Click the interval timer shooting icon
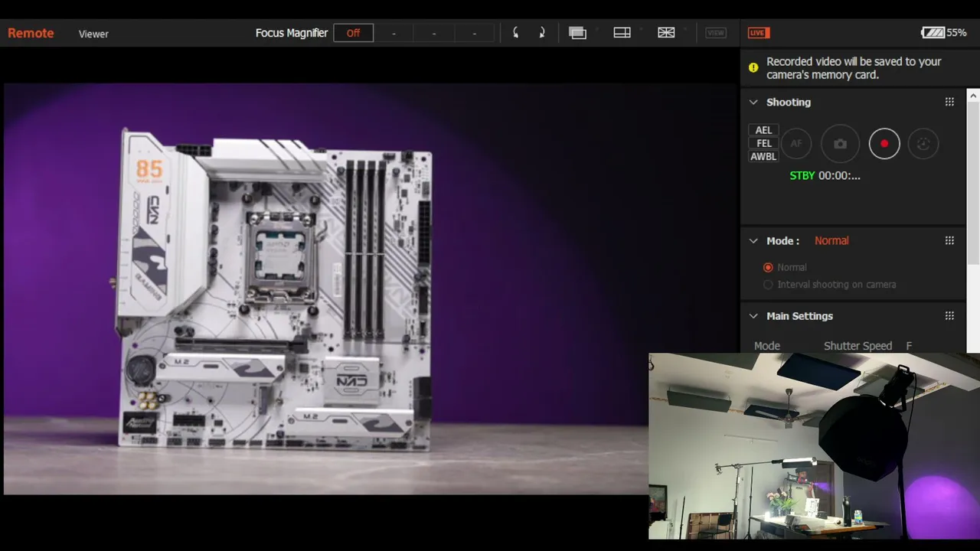 [x=923, y=144]
